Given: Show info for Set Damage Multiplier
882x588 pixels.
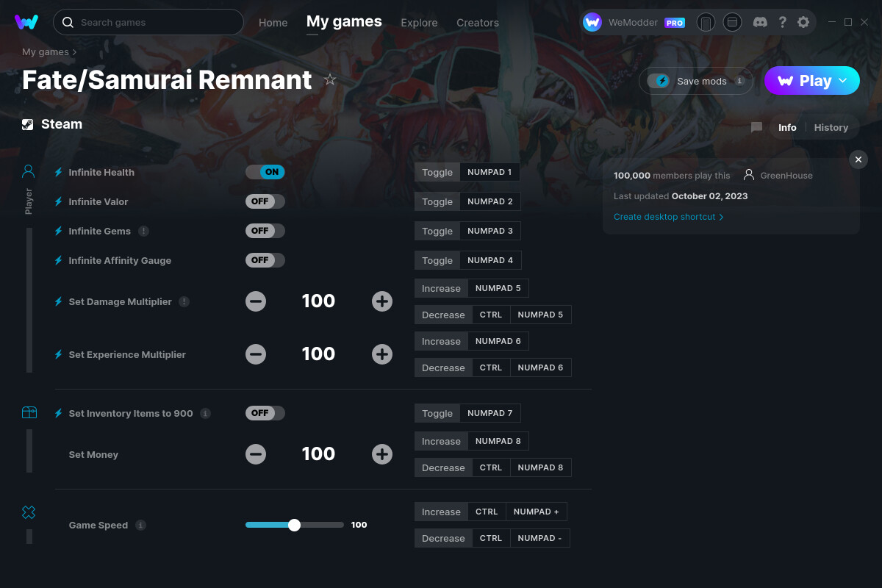Looking at the screenshot, I should point(184,301).
